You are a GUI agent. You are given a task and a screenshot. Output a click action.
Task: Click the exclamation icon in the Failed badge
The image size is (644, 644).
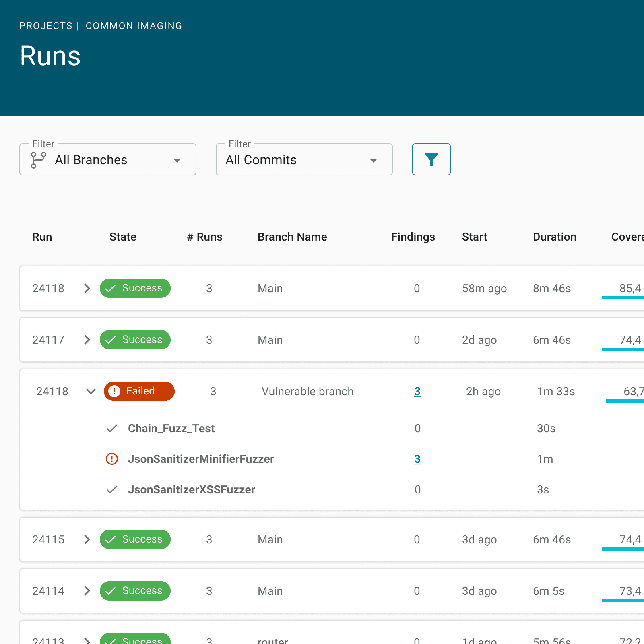pyautogui.click(x=114, y=391)
